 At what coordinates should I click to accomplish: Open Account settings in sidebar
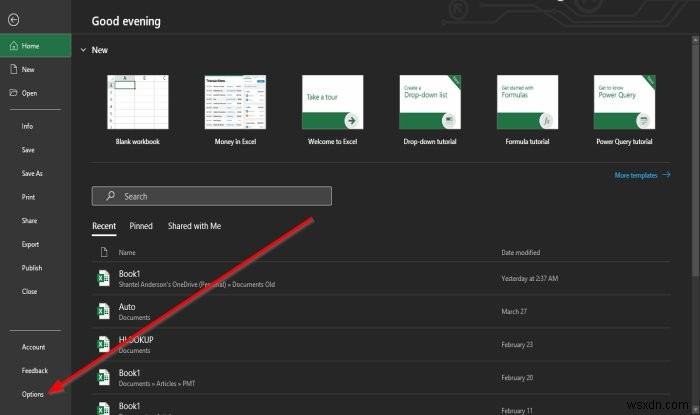click(33, 347)
